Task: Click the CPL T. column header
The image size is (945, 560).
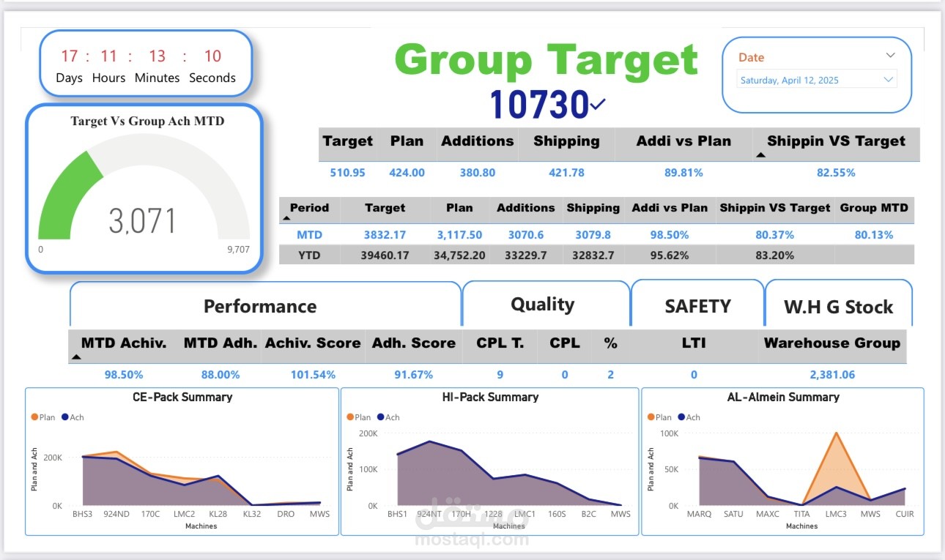Action: pyautogui.click(x=500, y=343)
